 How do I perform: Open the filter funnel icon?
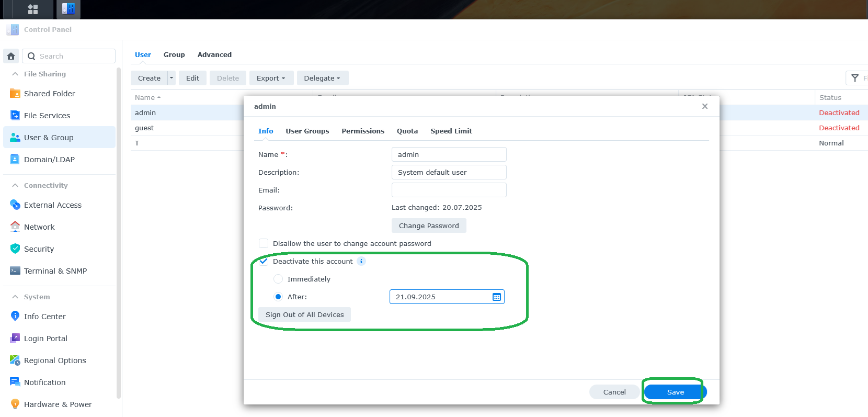(855, 78)
